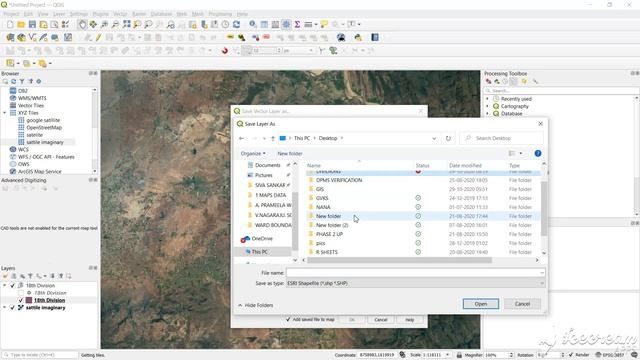Viewport: 640px width, 360px height.
Task: Click the Statistical Summary sigma icon
Action: 297,24
